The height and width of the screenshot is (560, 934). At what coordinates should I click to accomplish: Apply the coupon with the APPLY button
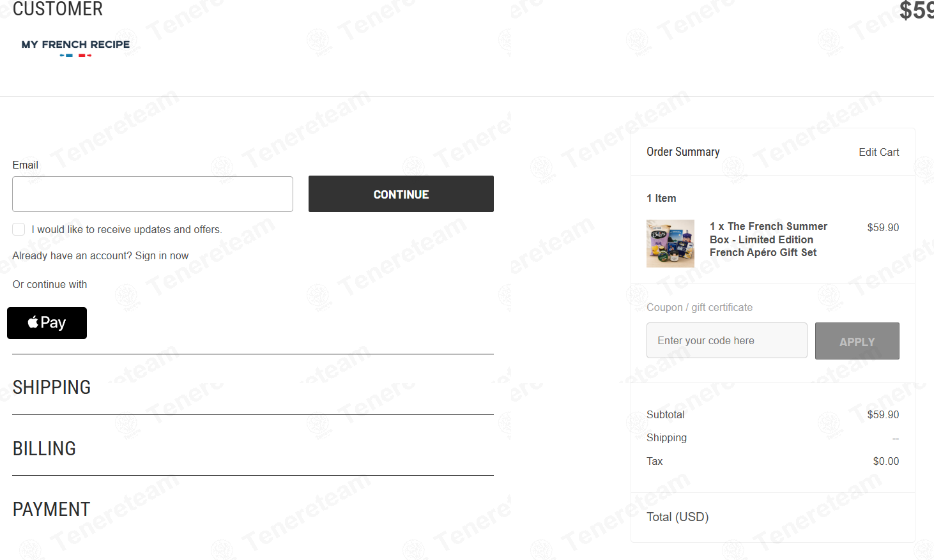857,342
